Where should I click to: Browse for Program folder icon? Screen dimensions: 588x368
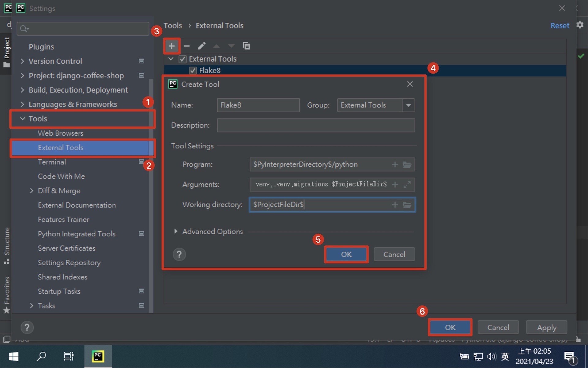[407, 165]
